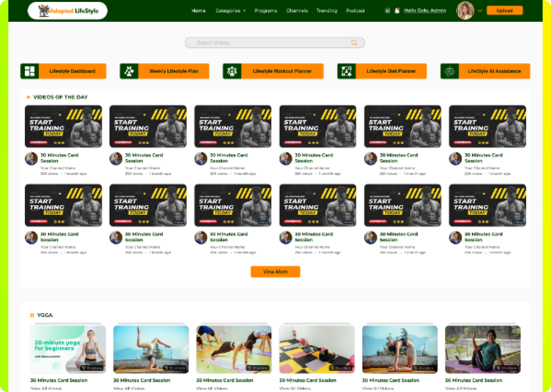Open the 20-minute yoga for beginners thumbnail
This screenshot has width=551, height=392.
(x=68, y=349)
